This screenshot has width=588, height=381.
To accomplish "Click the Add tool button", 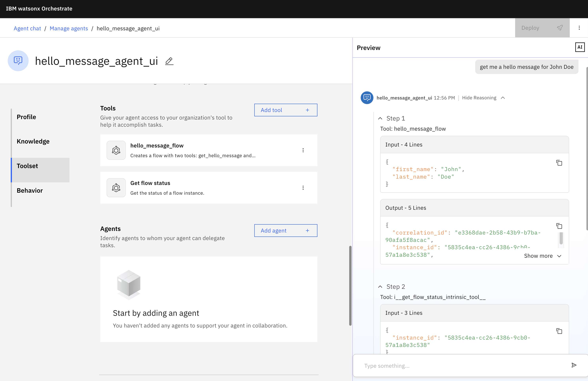I will pos(286,110).
